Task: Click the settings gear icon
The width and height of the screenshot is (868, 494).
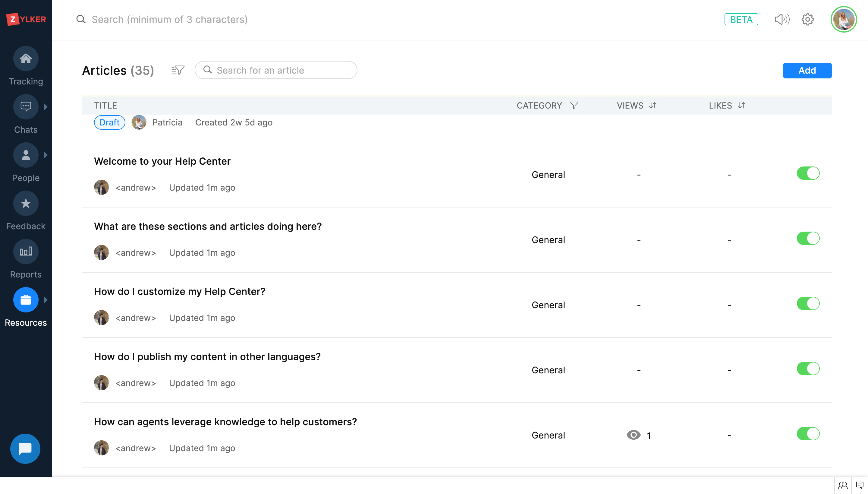Action: [x=807, y=19]
